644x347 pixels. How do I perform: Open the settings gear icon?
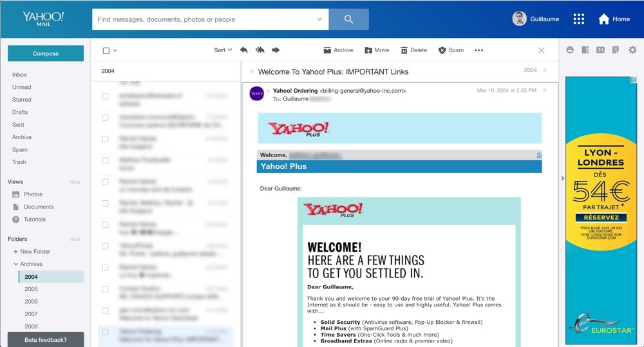click(632, 50)
